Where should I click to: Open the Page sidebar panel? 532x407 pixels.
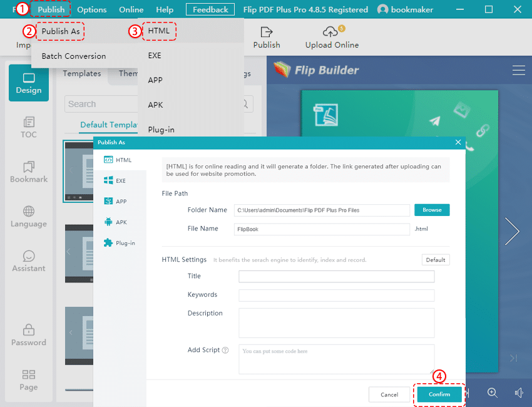[29, 380]
